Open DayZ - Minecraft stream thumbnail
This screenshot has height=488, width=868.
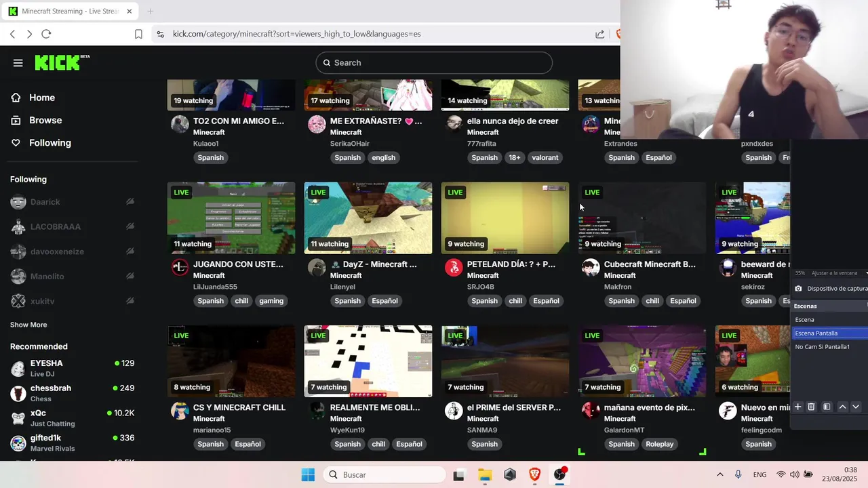coord(368,218)
